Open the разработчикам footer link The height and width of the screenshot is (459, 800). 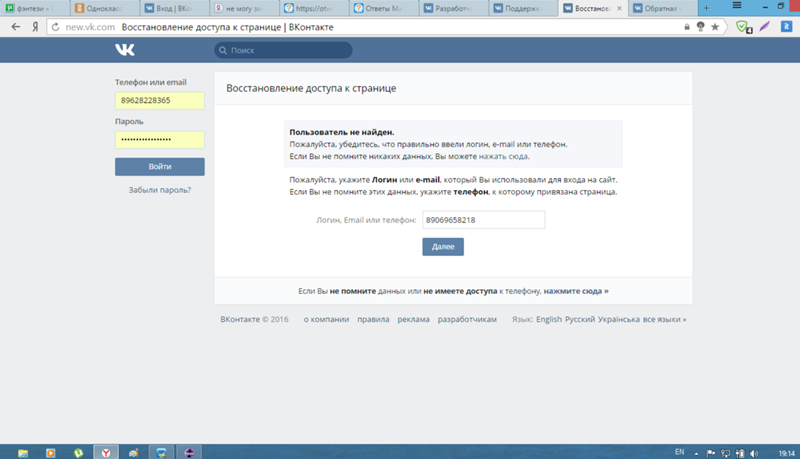(467, 319)
